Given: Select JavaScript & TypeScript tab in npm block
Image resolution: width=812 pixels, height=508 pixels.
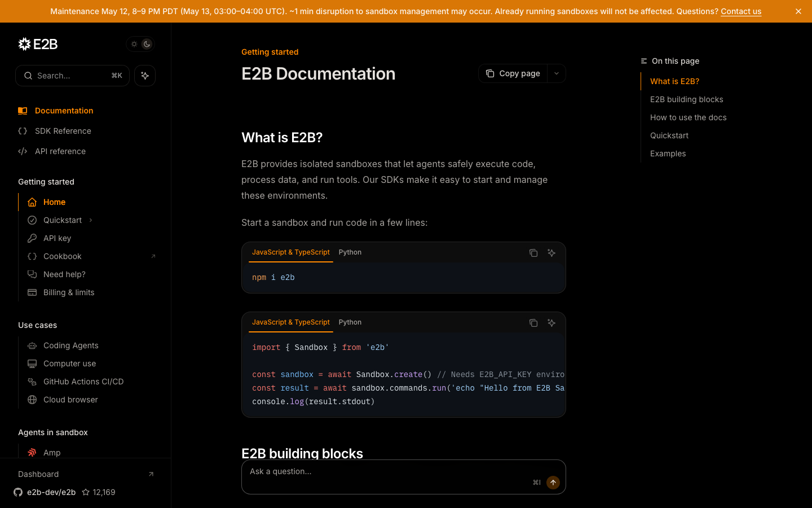Looking at the screenshot, I should coord(291,252).
